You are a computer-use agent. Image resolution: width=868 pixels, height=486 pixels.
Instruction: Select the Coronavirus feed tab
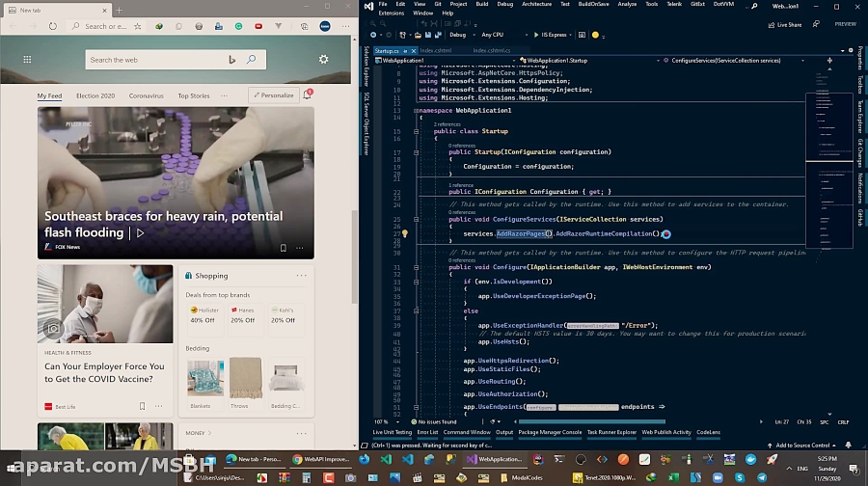[147, 95]
